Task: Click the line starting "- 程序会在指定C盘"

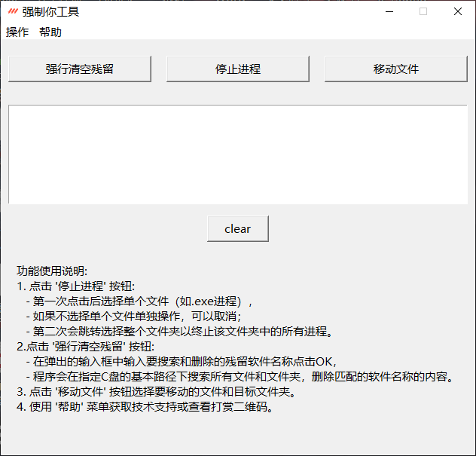Action: [x=240, y=377]
